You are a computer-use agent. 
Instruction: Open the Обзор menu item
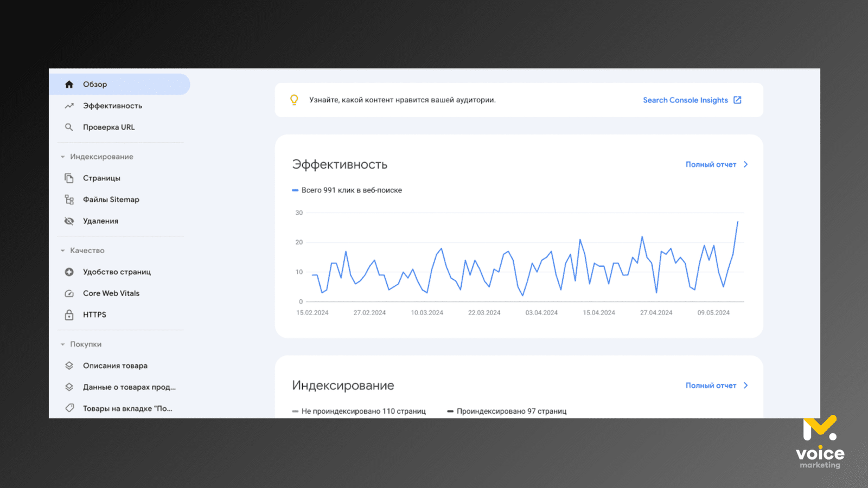click(x=119, y=84)
